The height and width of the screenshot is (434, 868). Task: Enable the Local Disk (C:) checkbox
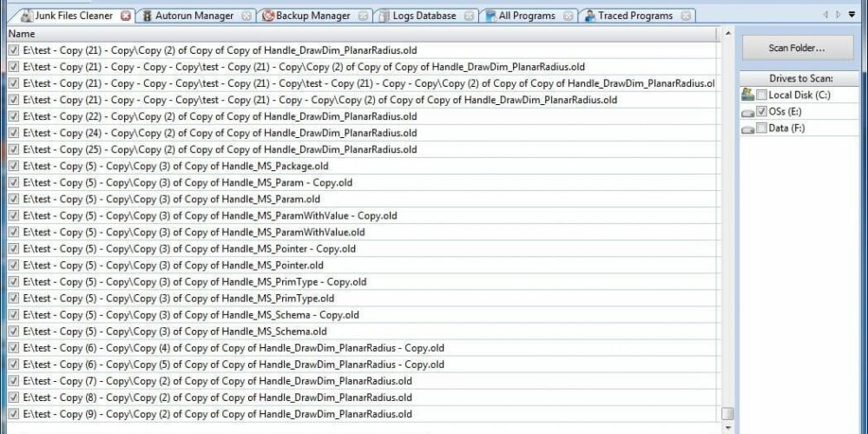pos(762,95)
